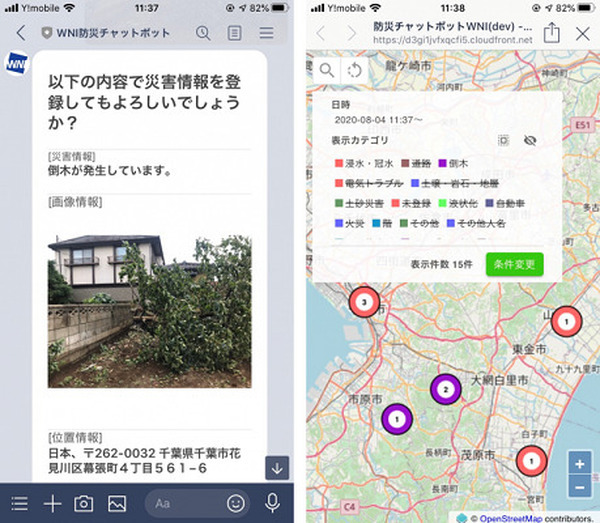The height and width of the screenshot is (523, 600).
Task: Open the chat notes list icon
Action: [234, 33]
